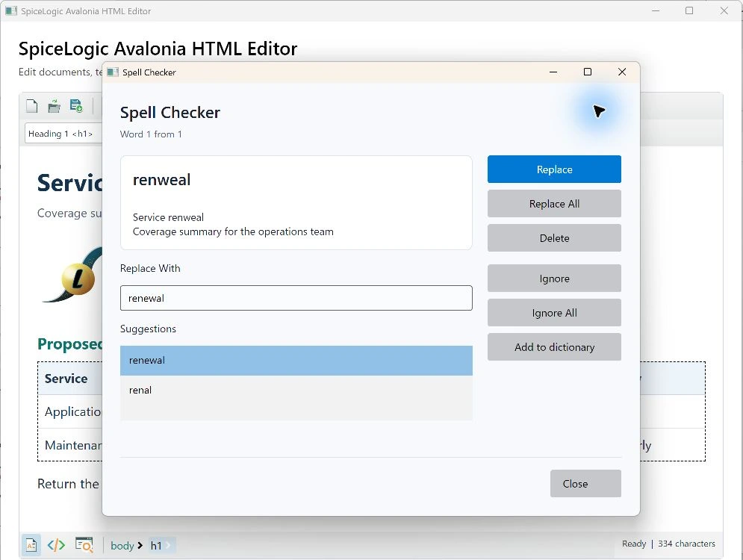Click 'Coverage summary for the operations team' context text
743x560 pixels.
click(233, 231)
